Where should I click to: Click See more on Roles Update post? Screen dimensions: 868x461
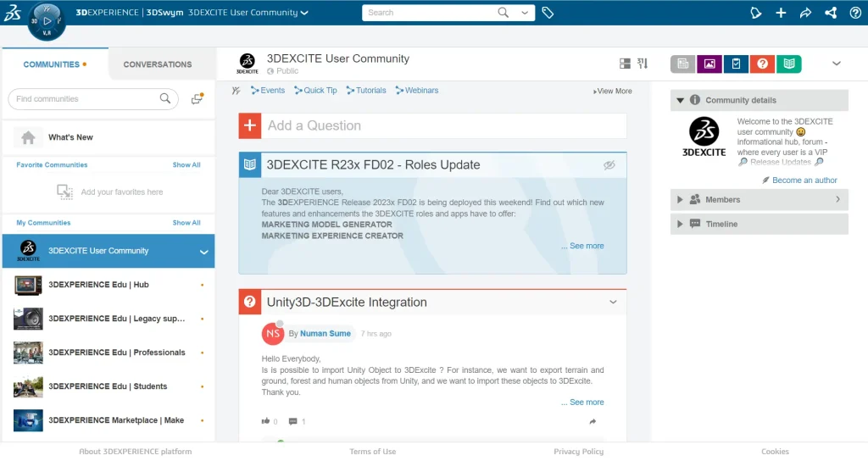[x=587, y=246]
